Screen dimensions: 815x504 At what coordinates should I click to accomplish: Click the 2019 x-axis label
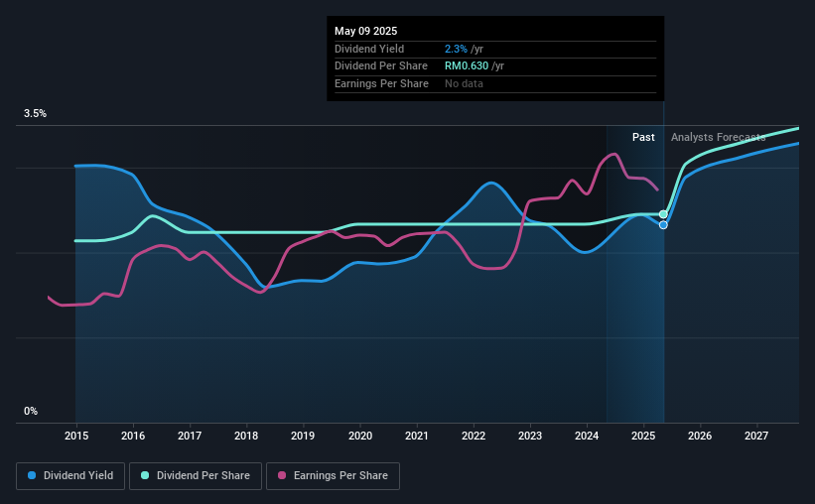coord(303,436)
